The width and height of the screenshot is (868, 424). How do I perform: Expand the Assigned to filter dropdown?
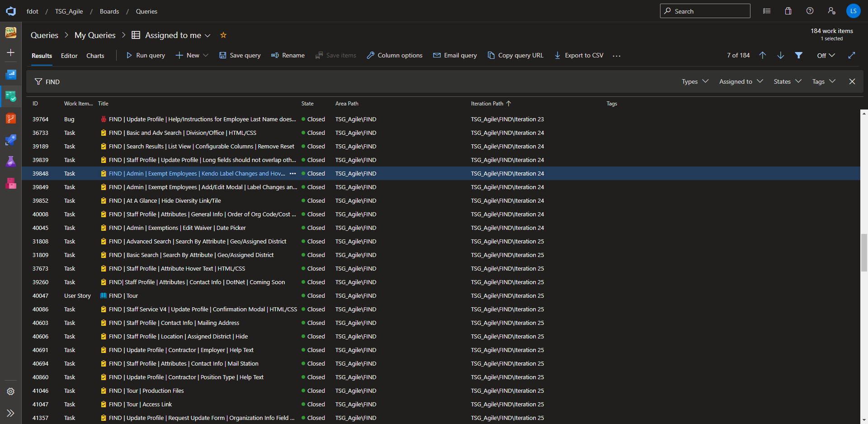(x=741, y=81)
